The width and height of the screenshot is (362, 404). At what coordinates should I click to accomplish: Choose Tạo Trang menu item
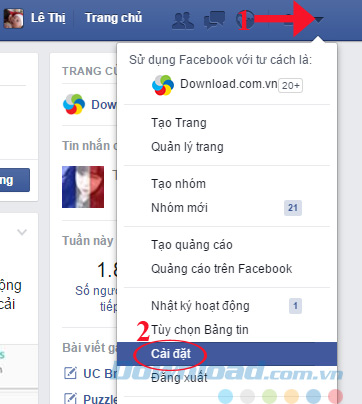pos(179,123)
